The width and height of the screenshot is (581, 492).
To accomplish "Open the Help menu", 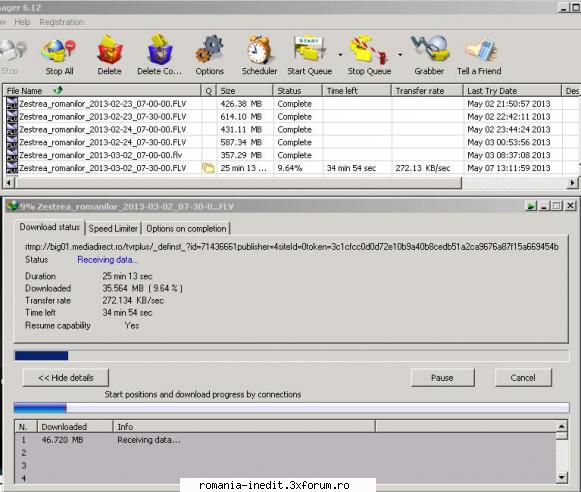I will pyautogui.click(x=22, y=22).
